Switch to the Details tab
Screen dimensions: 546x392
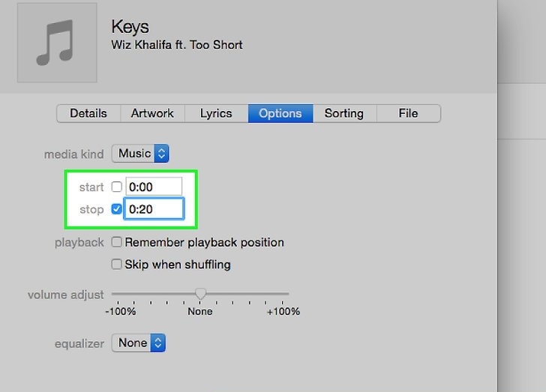[88, 113]
